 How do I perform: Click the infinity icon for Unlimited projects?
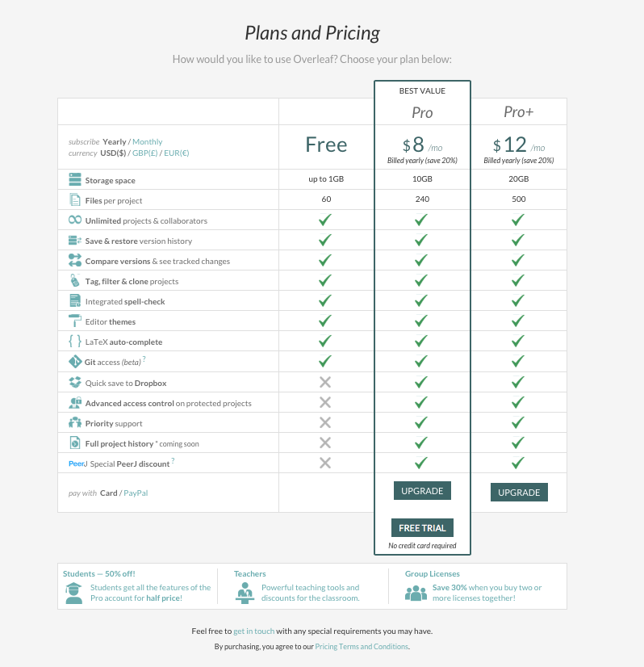pyautogui.click(x=75, y=220)
